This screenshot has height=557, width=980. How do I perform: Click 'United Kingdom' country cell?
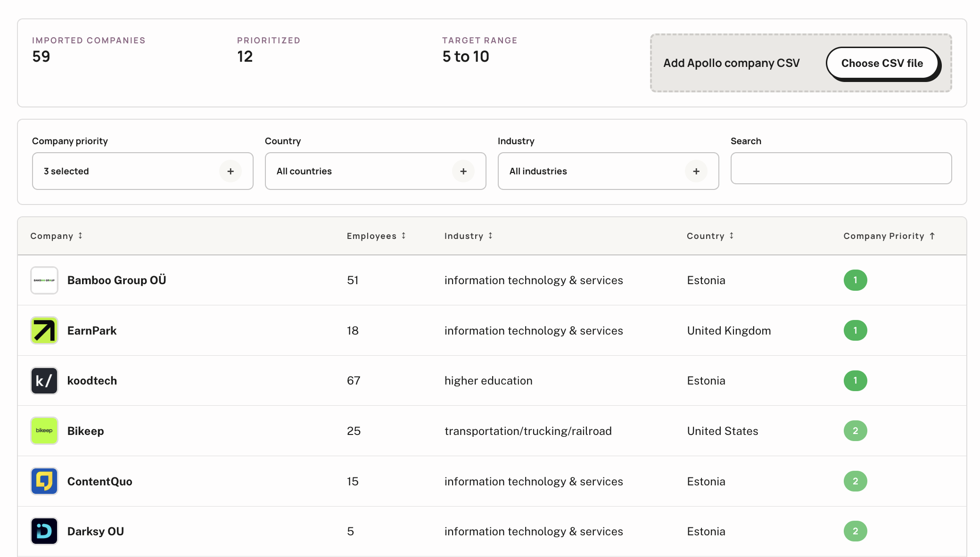tap(729, 330)
